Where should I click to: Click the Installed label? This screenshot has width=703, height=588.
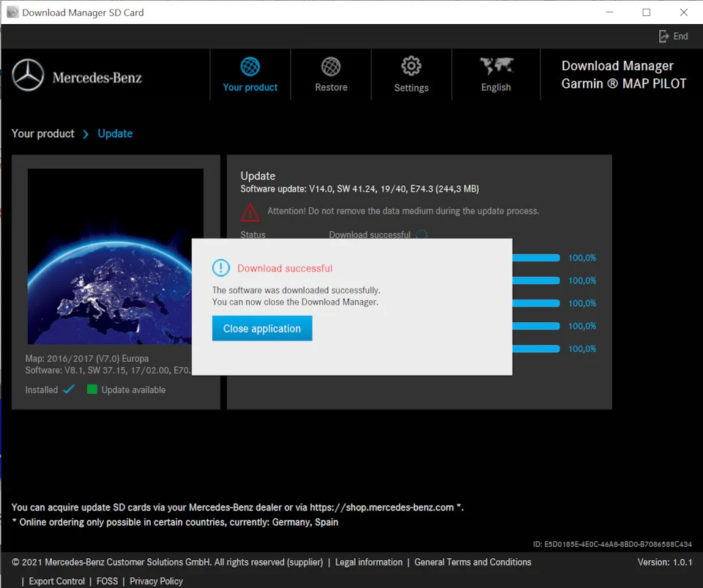pos(41,390)
